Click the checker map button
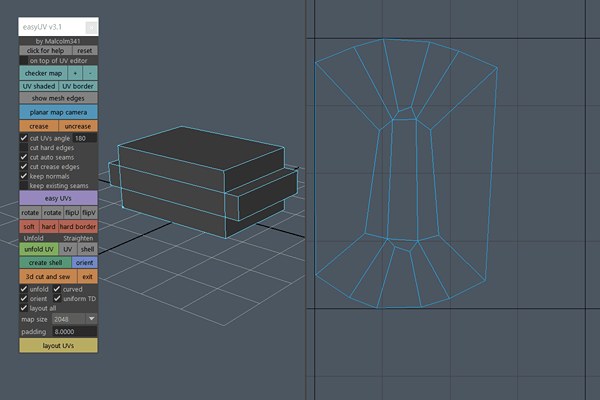Screen dimensions: 600x400 pos(42,73)
